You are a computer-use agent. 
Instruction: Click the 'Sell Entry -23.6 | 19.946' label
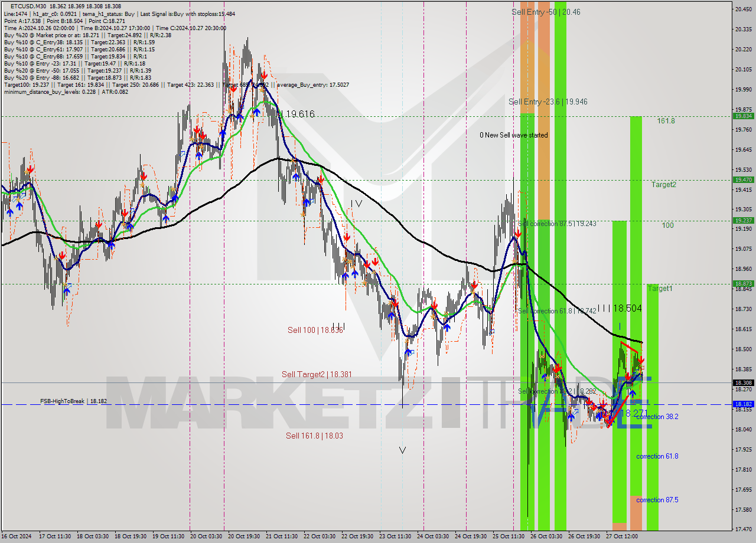click(548, 102)
